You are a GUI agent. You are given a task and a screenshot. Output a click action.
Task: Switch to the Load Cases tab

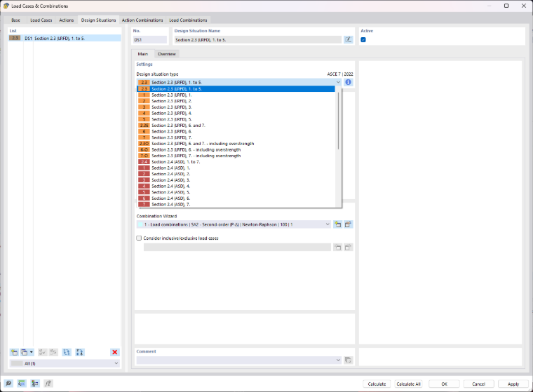[x=41, y=20]
